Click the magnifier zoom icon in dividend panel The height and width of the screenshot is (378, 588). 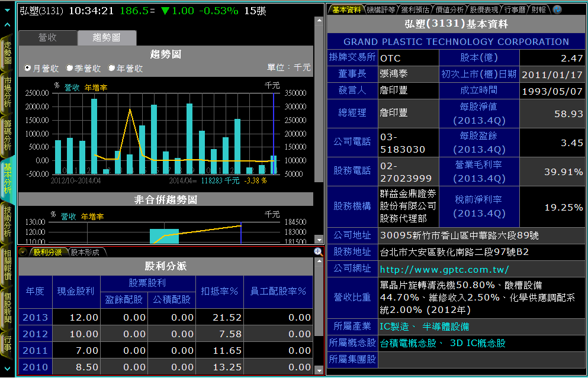318,252
